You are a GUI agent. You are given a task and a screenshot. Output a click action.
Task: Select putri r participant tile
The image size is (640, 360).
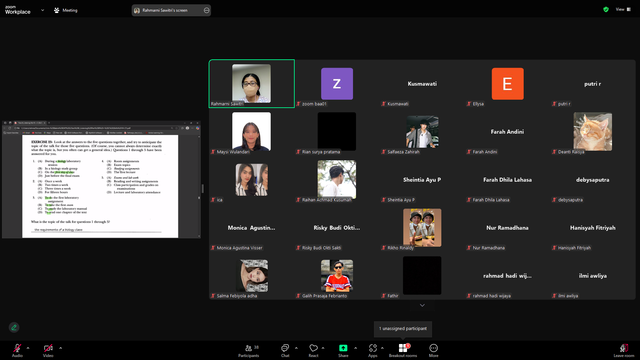[x=593, y=84]
